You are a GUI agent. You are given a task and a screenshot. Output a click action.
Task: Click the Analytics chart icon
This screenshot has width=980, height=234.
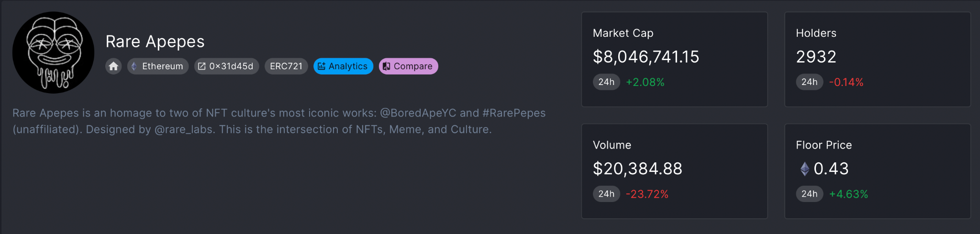pos(322,66)
